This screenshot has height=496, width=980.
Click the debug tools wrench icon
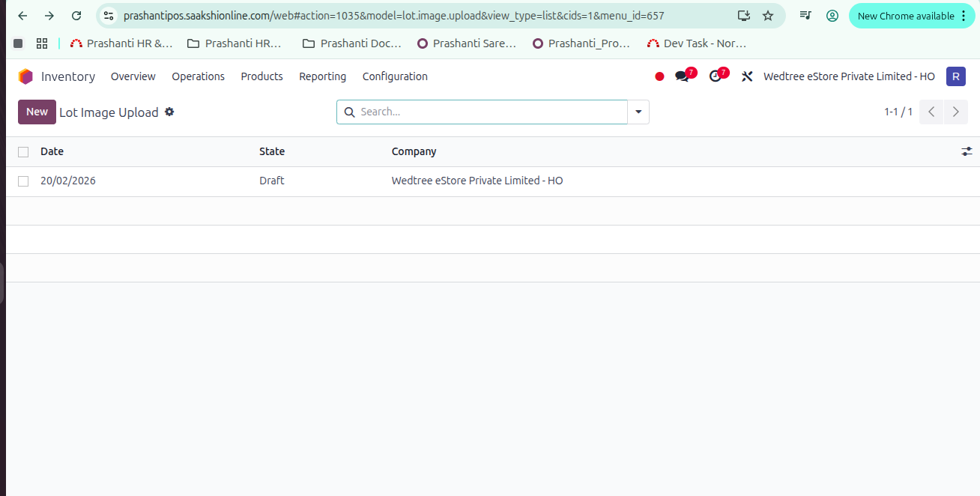tap(747, 76)
